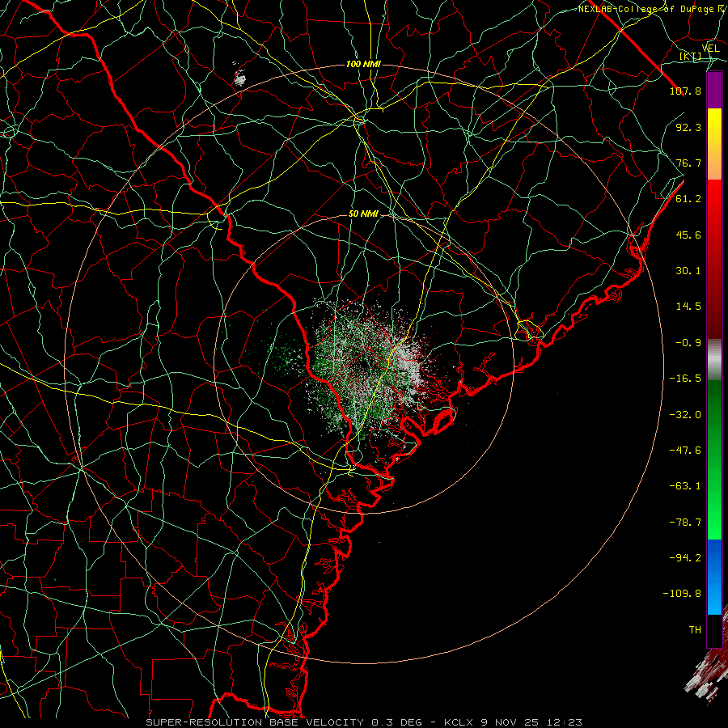Click the -109.8 velocity scale value
This screenshot has height=728, width=728.
pos(682,594)
